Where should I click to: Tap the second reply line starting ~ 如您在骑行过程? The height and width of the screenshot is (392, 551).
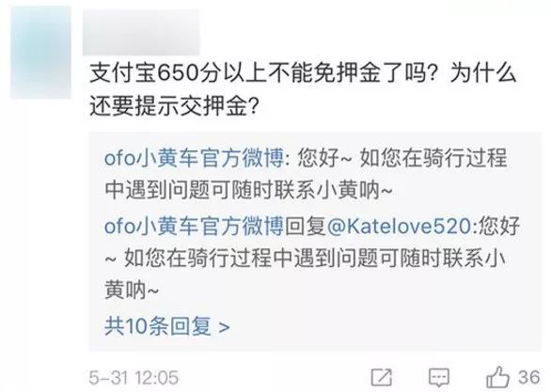[x=305, y=259]
